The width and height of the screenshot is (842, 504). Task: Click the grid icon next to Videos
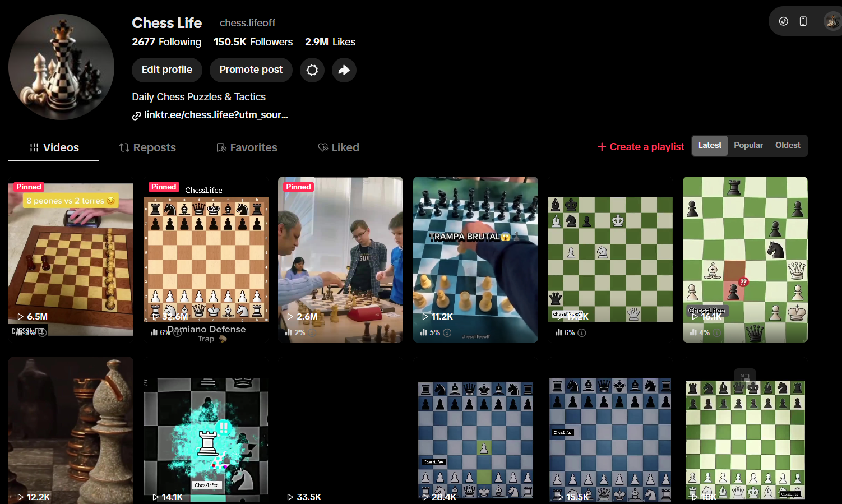pos(34,147)
